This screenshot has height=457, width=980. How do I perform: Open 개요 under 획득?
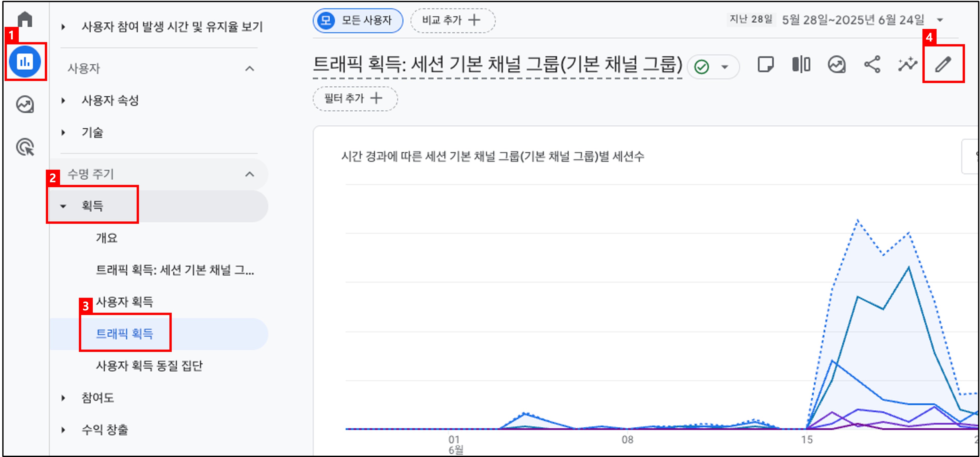click(107, 238)
